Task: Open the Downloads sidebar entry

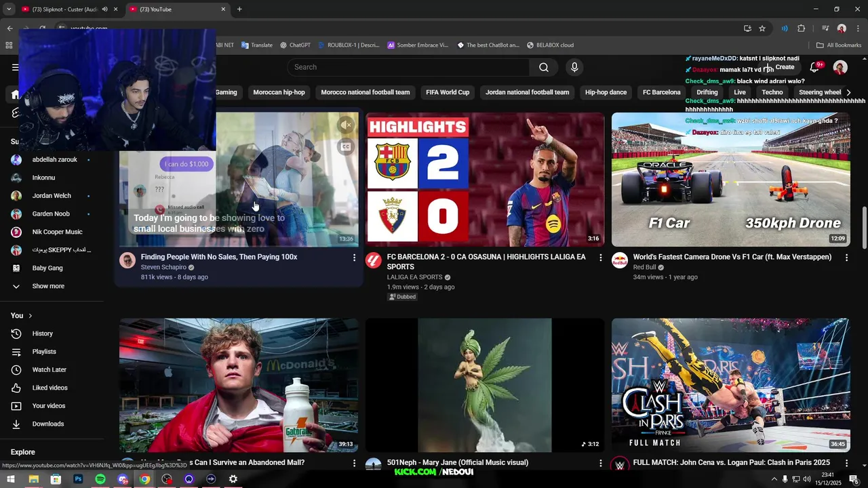Action: click(47, 424)
